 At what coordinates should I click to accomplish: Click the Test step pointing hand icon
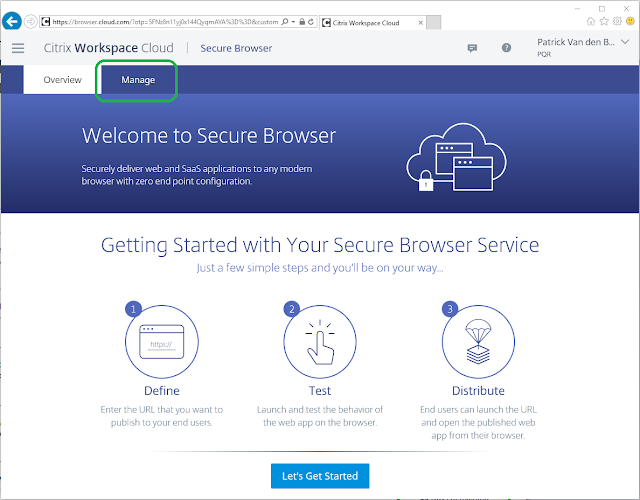coord(320,342)
